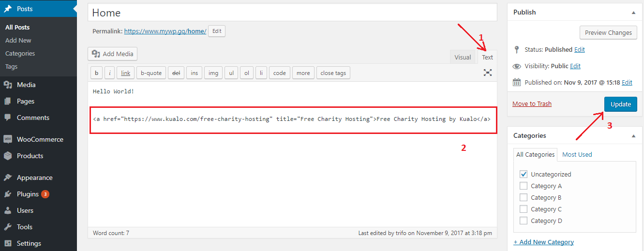Edit the Published on date link
644x251 pixels.
click(x=627, y=82)
